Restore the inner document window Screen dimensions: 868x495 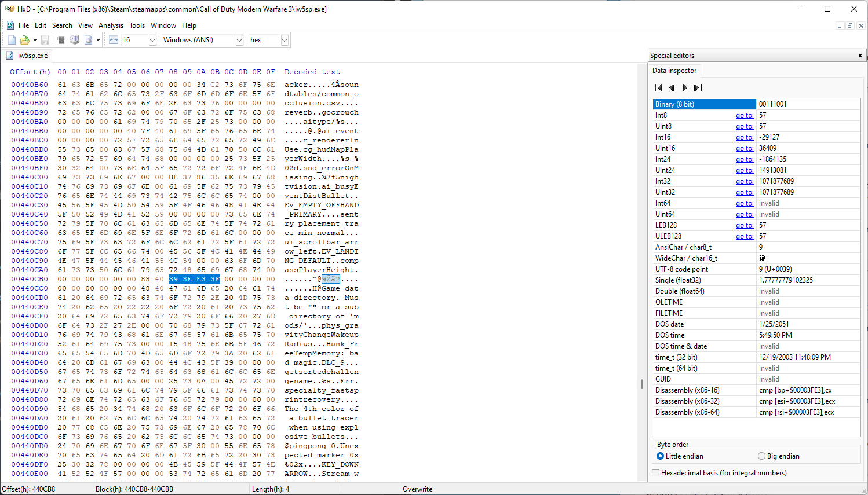click(x=850, y=25)
